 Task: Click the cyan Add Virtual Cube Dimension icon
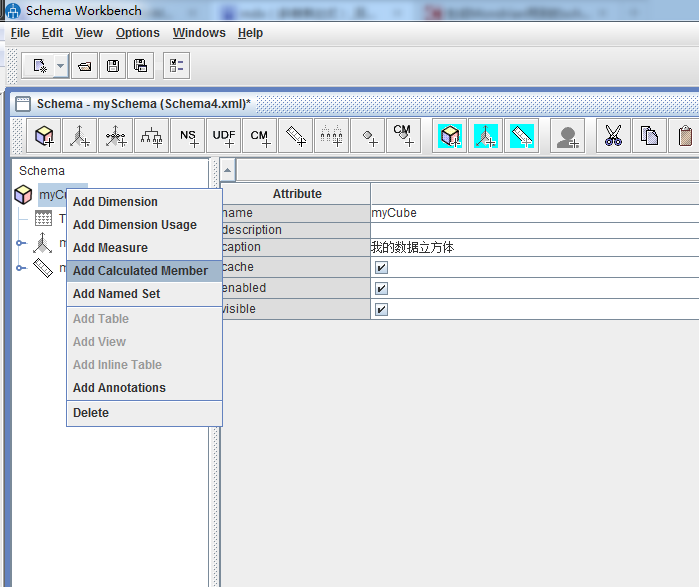coord(485,136)
